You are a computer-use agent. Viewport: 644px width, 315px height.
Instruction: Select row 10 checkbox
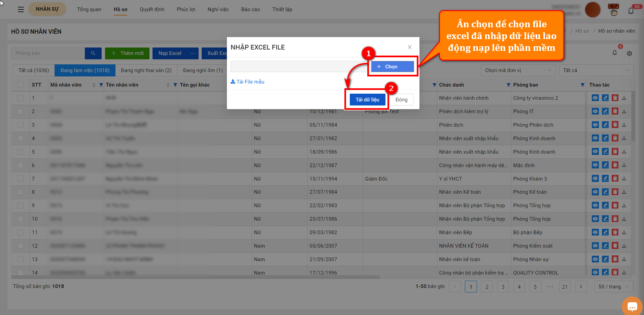coord(21,219)
